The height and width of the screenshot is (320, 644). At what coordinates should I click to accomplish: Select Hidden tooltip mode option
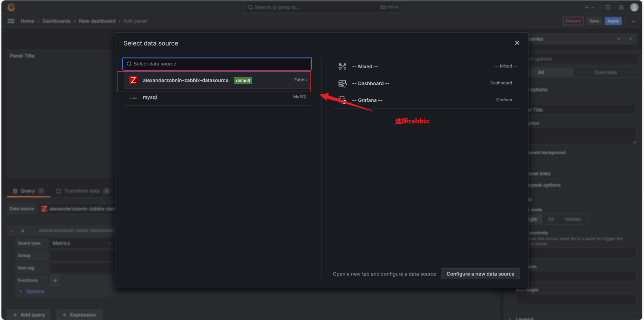(x=573, y=219)
